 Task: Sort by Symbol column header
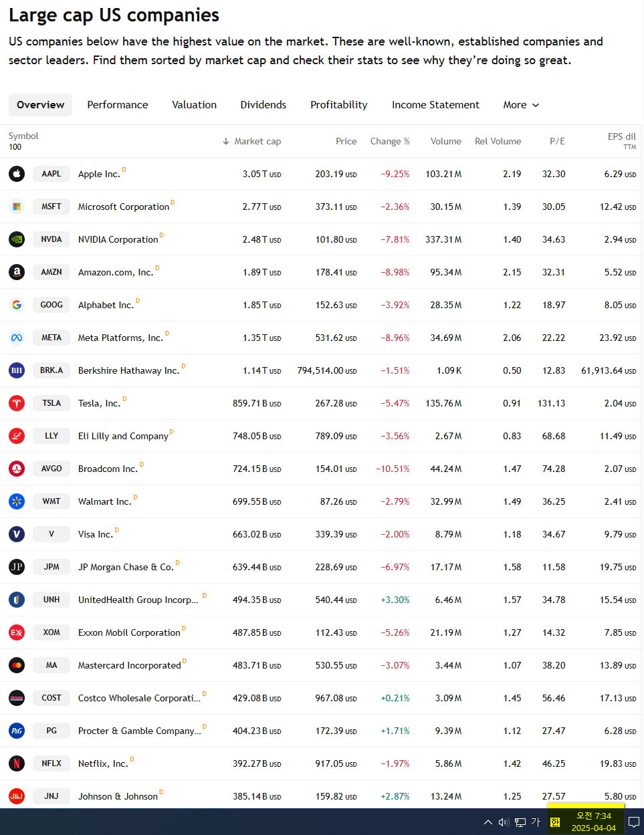(23, 136)
